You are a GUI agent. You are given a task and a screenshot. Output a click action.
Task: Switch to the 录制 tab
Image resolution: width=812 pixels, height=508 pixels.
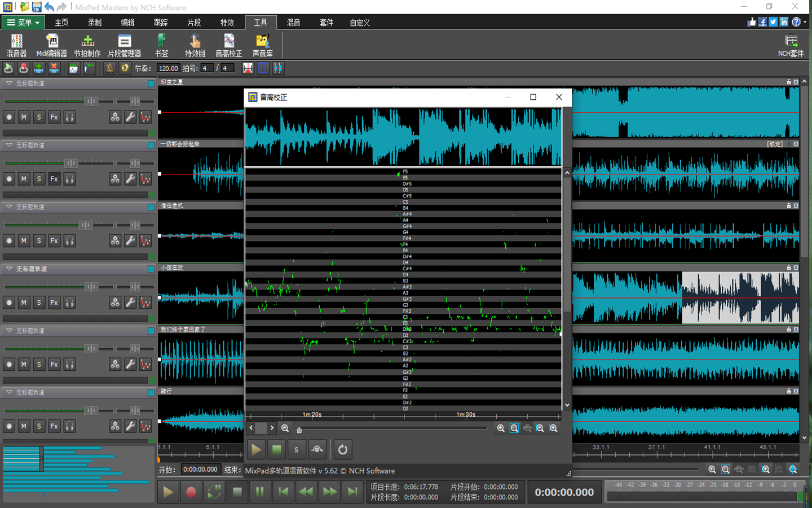tap(95, 23)
